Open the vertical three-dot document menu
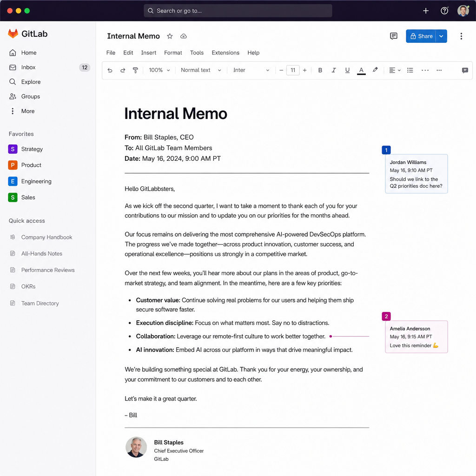The image size is (476, 476). pyautogui.click(x=461, y=36)
